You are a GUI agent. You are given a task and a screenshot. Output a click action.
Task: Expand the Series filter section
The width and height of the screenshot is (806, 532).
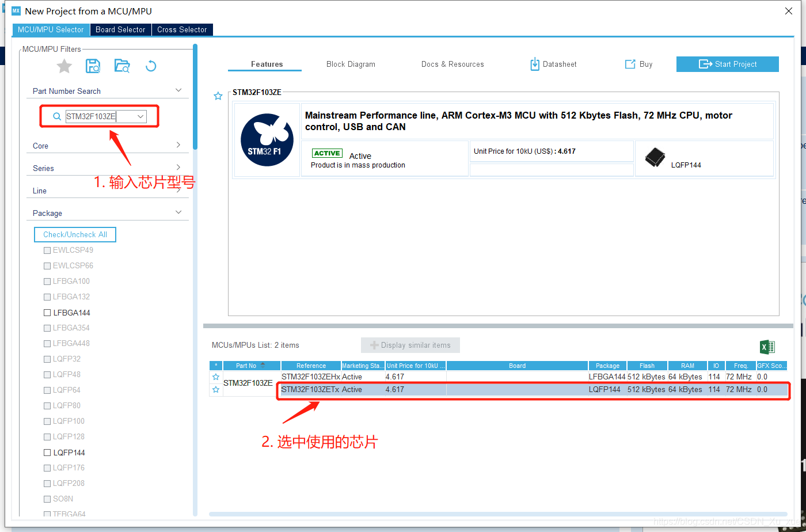point(178,168)
